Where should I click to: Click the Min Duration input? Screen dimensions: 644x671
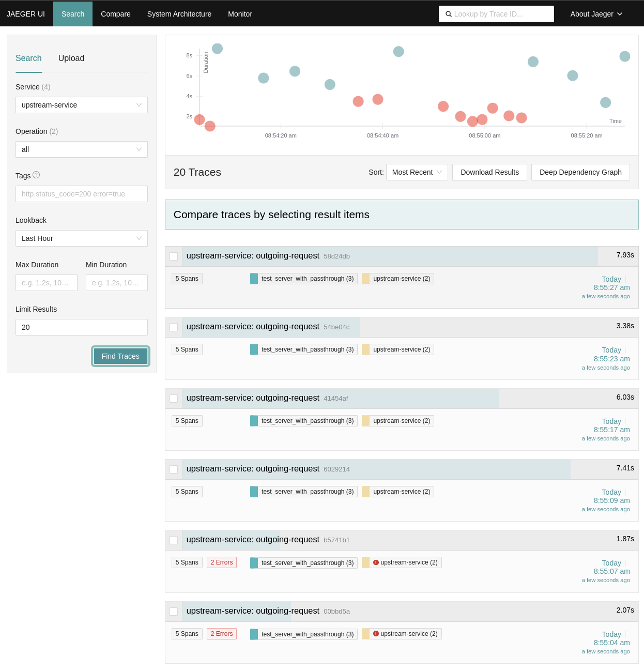(117, 283)
